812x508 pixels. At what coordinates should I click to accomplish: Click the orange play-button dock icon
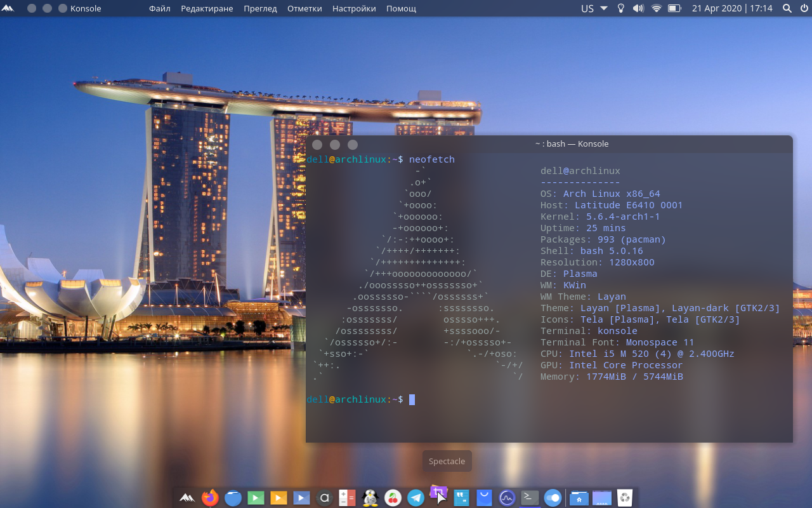278,498
